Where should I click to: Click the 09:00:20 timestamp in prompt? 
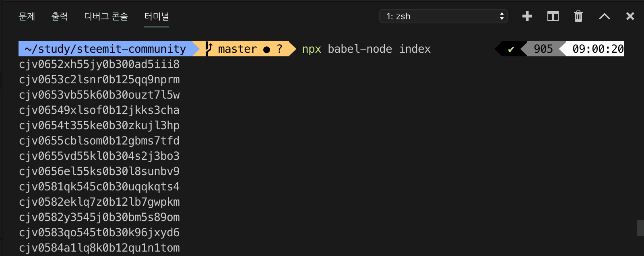598,49
